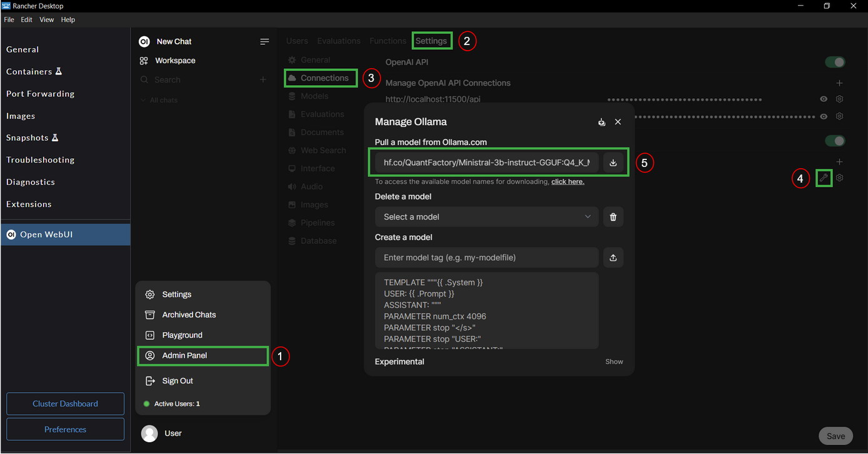The width and height of the screenshot is (868, 454).
Task: Click the gear icon beside the wrench icon
Action: [x=840, y=178]
